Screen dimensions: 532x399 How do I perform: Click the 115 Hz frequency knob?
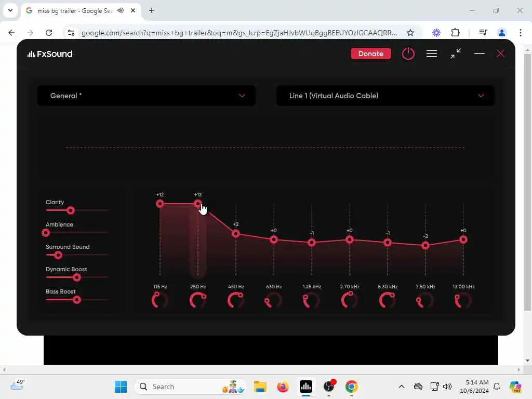(x=160, y=300)
